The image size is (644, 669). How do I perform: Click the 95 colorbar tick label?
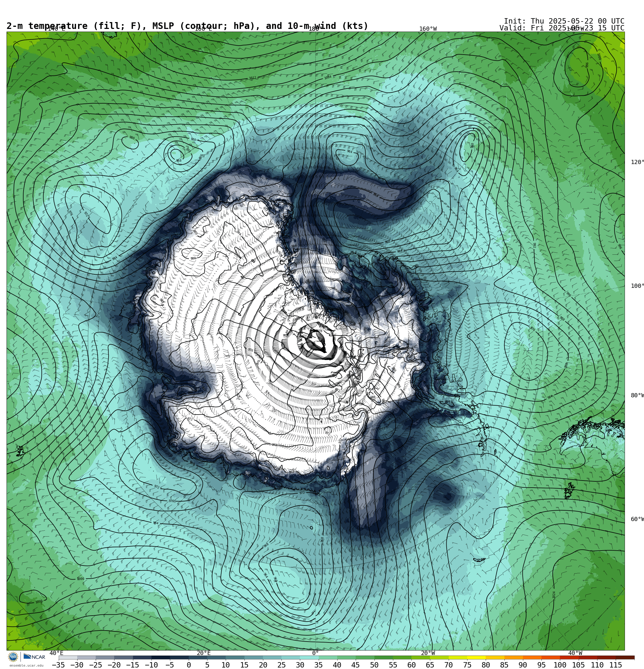541,665
